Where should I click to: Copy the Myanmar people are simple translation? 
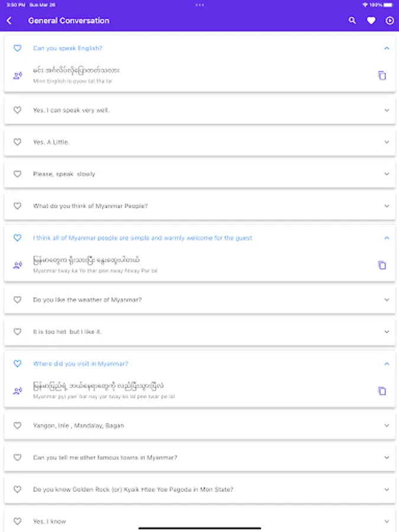pos(382,265)
